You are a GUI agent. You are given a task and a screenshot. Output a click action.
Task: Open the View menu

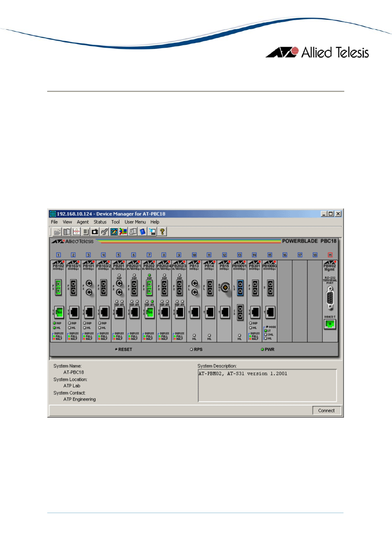(67, 222)
